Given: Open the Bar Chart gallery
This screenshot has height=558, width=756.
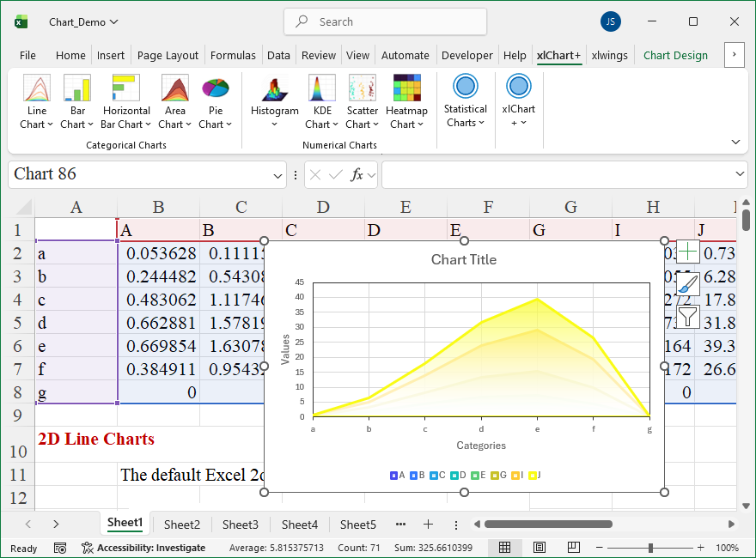Looking at the screenshot, I should (x=77, y=101).
